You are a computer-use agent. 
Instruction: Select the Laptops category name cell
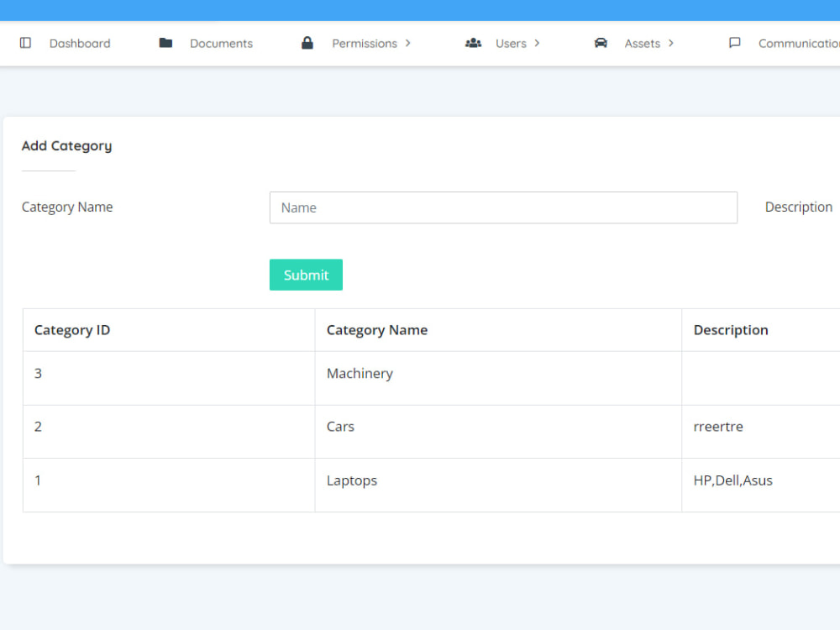pos(497,485)
